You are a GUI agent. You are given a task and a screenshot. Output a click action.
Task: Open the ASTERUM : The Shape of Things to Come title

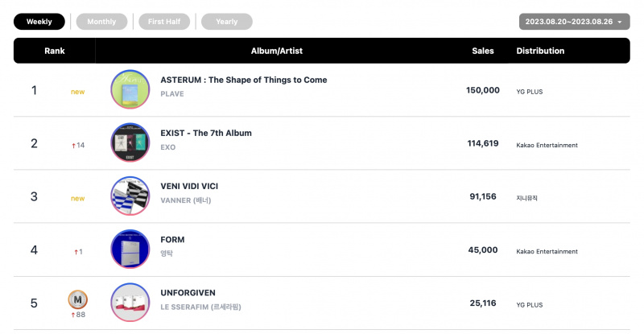(x=244, y=80)
